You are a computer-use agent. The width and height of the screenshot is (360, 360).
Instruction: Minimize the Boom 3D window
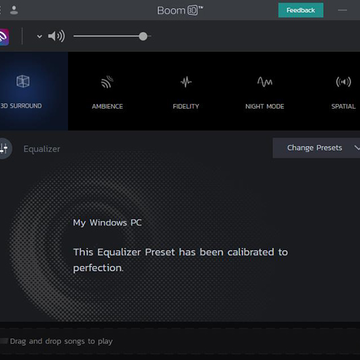(x=342, y=10)
